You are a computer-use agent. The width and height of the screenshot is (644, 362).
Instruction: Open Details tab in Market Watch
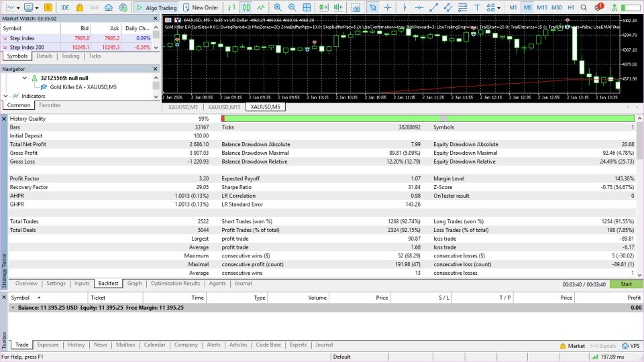tap(44, 56)
